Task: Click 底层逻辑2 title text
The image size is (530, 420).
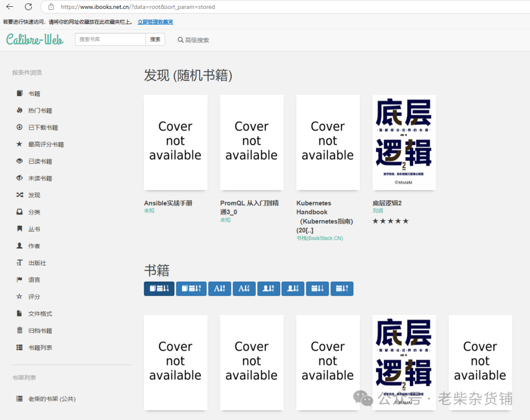Action: pyautogui.click(x=387, y=203)
